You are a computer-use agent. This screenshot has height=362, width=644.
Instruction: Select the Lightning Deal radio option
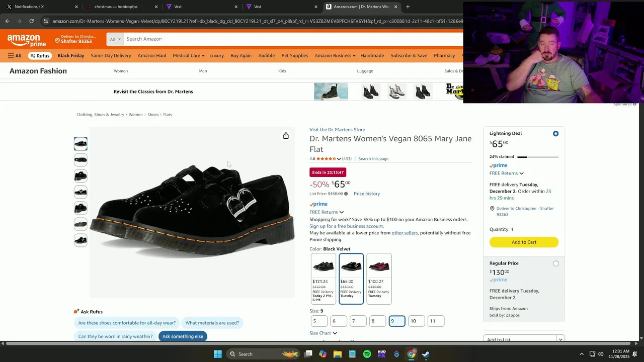pyautogui.click(x=555, y=134)
